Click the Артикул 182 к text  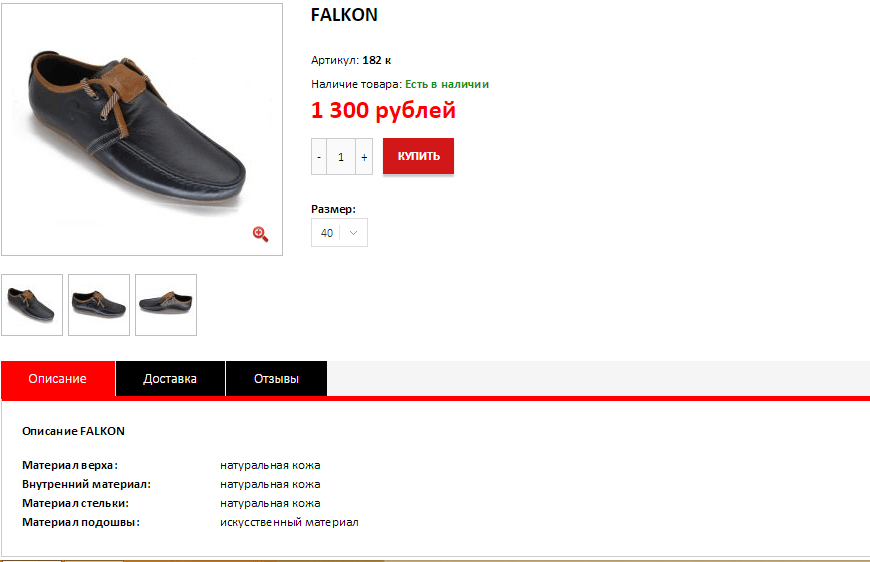tap(351, 60)
